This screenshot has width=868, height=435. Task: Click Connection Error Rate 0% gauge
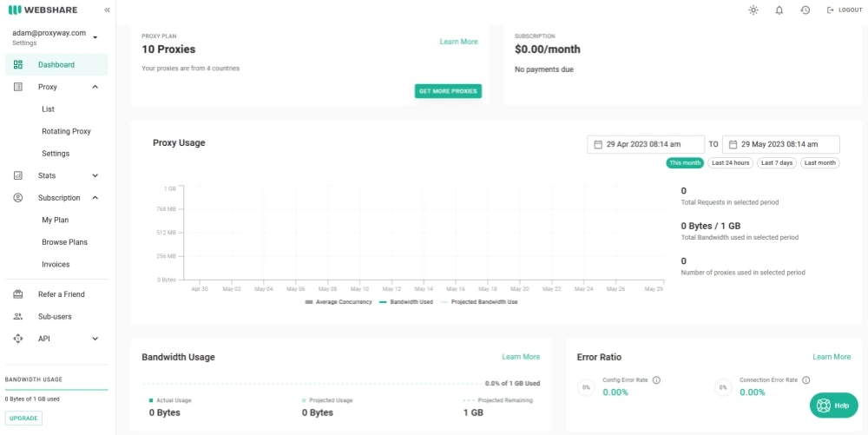[x=723, y=387]
